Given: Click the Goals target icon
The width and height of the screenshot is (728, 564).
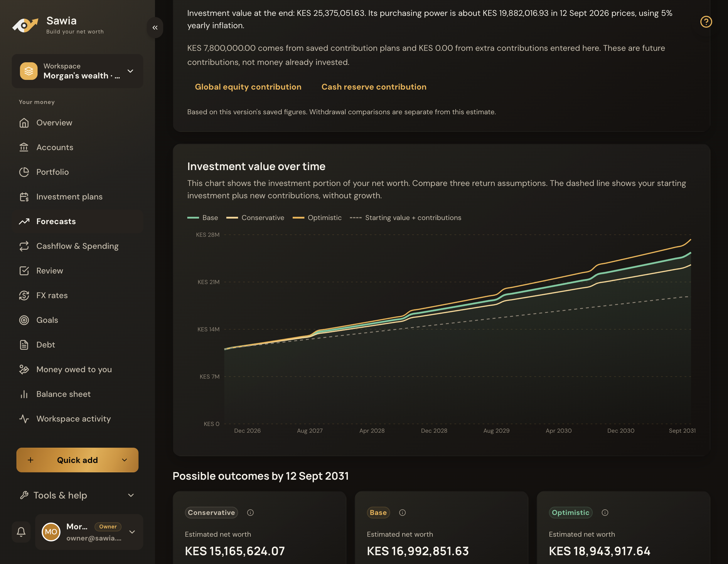Looking at the screenshot, I should [24, 320].
